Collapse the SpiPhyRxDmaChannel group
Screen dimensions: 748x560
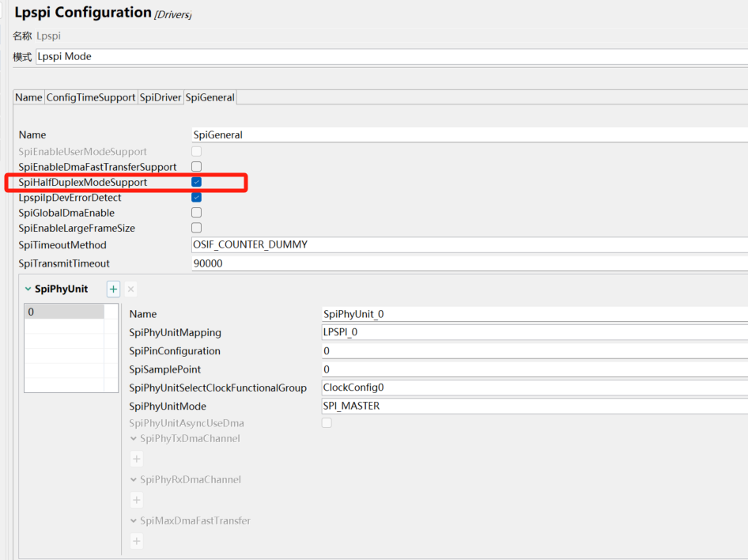pyautogui.click(x=134, y=480)
